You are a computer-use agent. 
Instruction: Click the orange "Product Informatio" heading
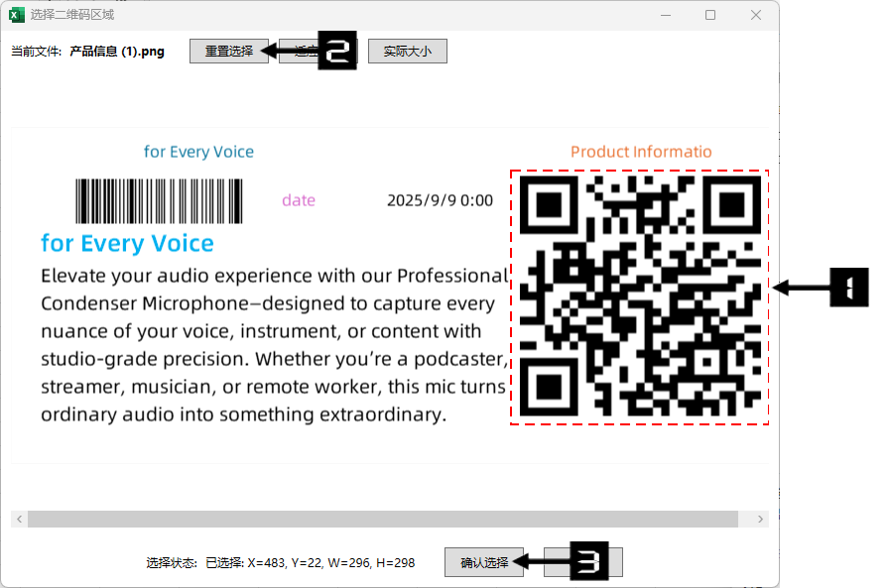tap(641, 152)
